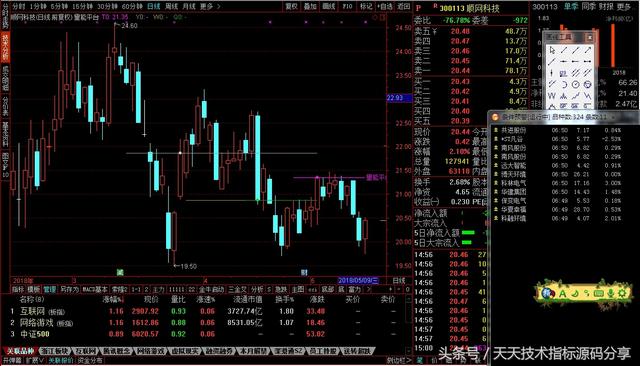640x366 pixels.
Task: Choose the arc drawing tool in palette
Action: coord(564,84)
